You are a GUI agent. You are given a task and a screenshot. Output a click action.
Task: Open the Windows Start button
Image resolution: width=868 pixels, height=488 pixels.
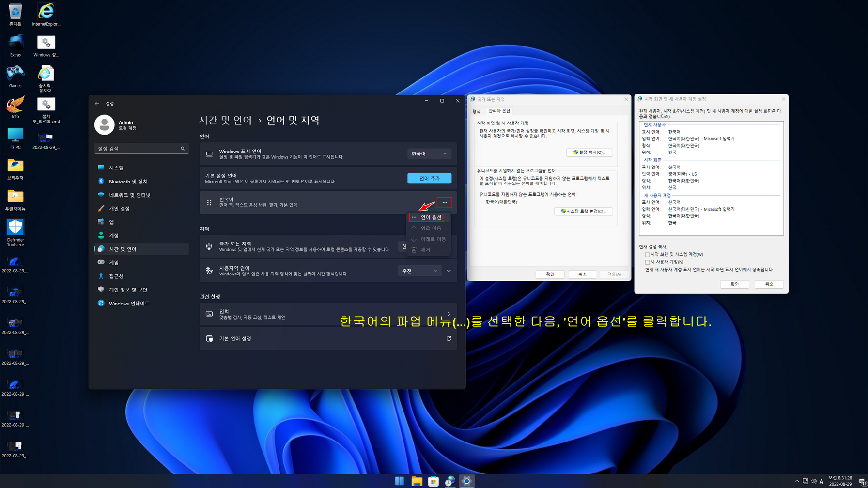point(400,481)
